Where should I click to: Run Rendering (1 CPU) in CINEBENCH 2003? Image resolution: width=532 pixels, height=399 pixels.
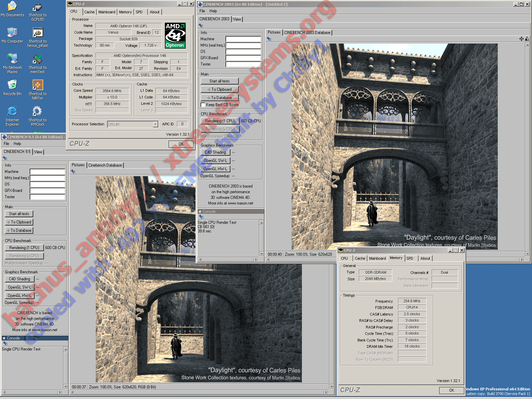click(220, 121)
